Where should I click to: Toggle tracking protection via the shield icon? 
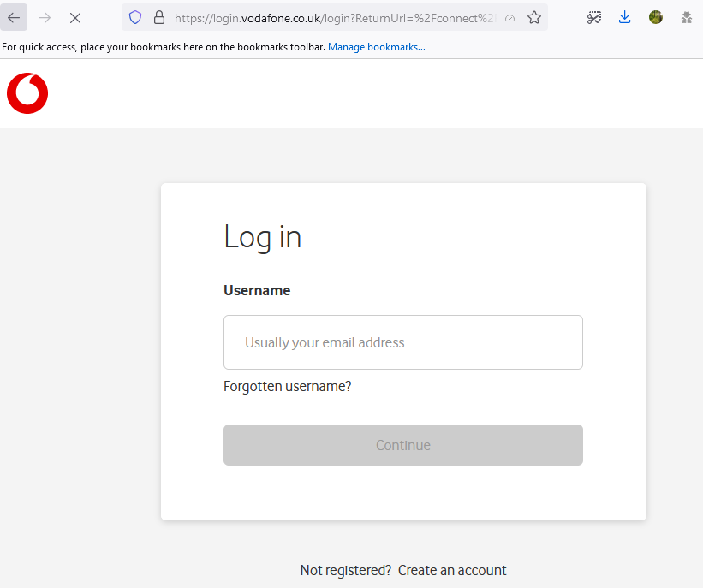(x=136, y=17)
